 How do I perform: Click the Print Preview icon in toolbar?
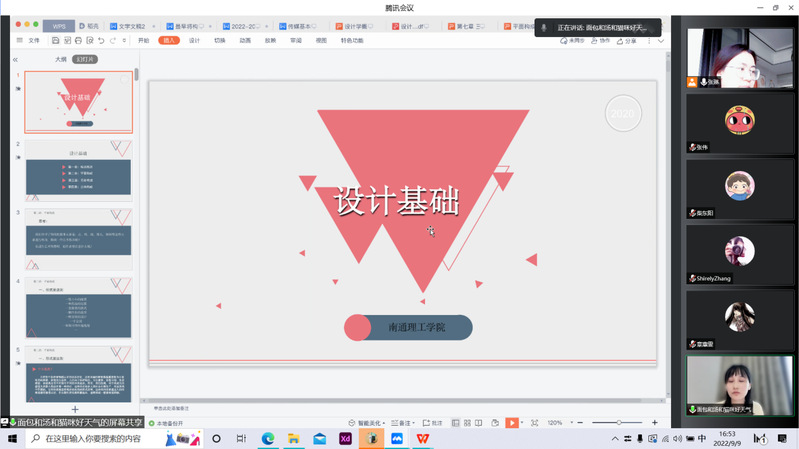coord(90,40)
